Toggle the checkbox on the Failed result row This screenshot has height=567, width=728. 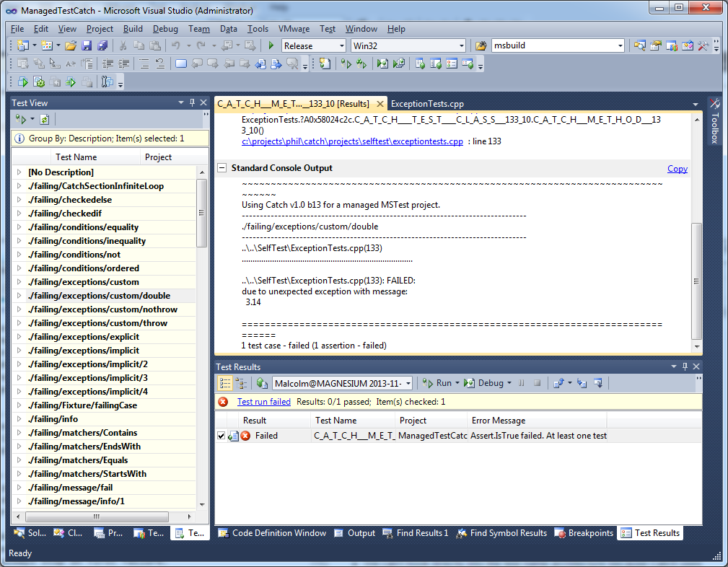[222, 436]
